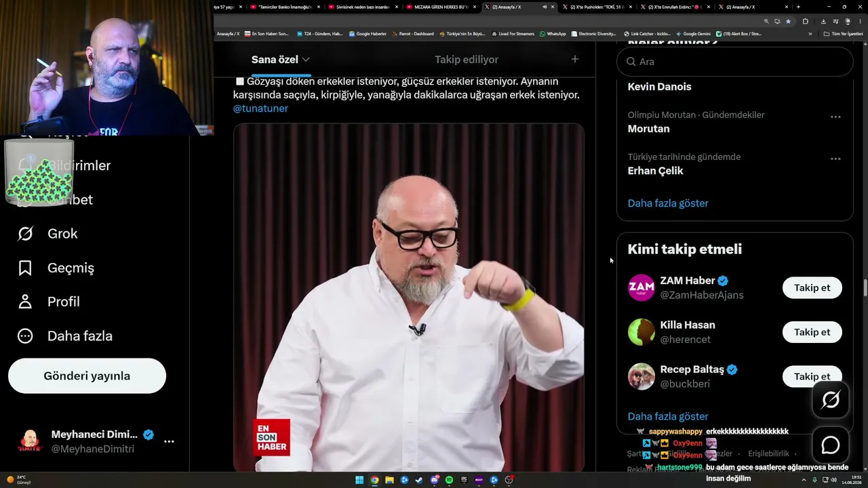Switch to "MEZARA GİREN HERKES" tab
868x488 pixels.
[x=441, y=7]
